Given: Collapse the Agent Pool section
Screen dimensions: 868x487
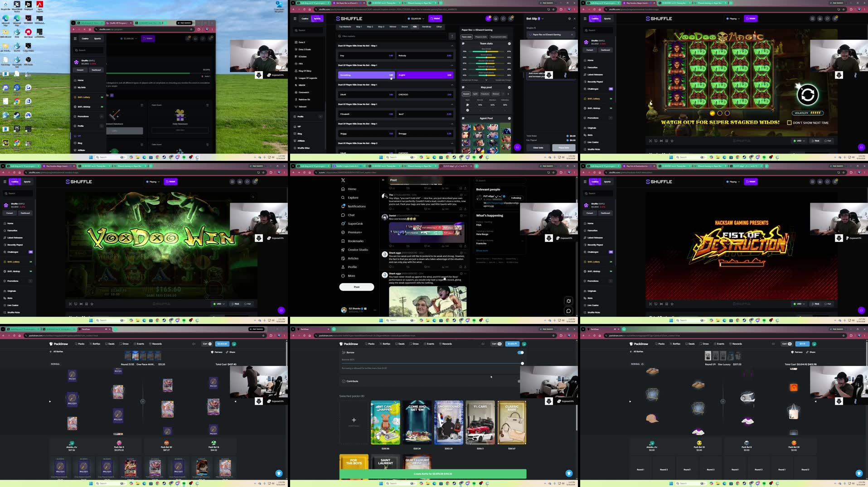Looking at the screenshot, I should click(x=509, y=118).
